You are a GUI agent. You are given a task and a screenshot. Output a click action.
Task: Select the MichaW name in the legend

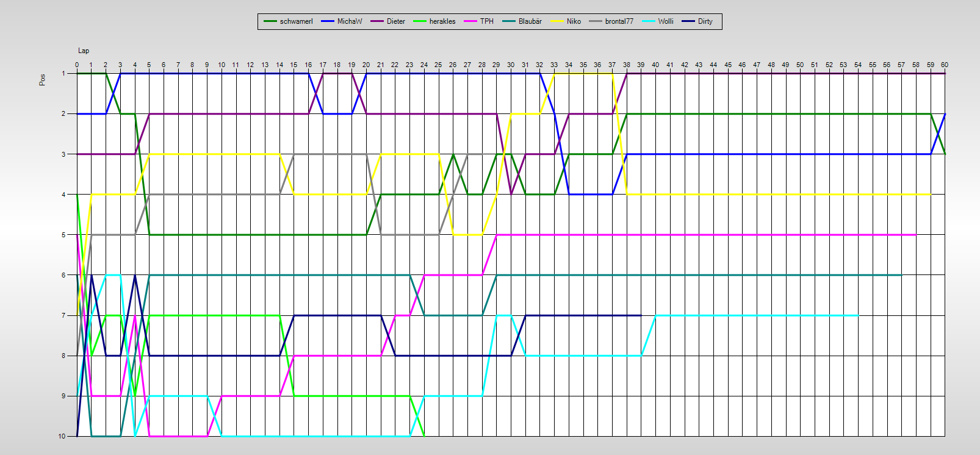350,21
